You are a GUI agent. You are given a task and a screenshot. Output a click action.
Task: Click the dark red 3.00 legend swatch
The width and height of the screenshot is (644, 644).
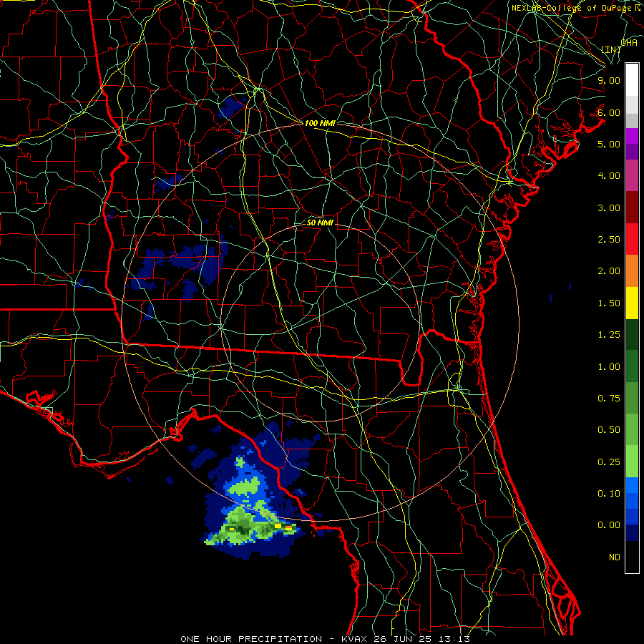pyautogui.click(x=632, y=207)
